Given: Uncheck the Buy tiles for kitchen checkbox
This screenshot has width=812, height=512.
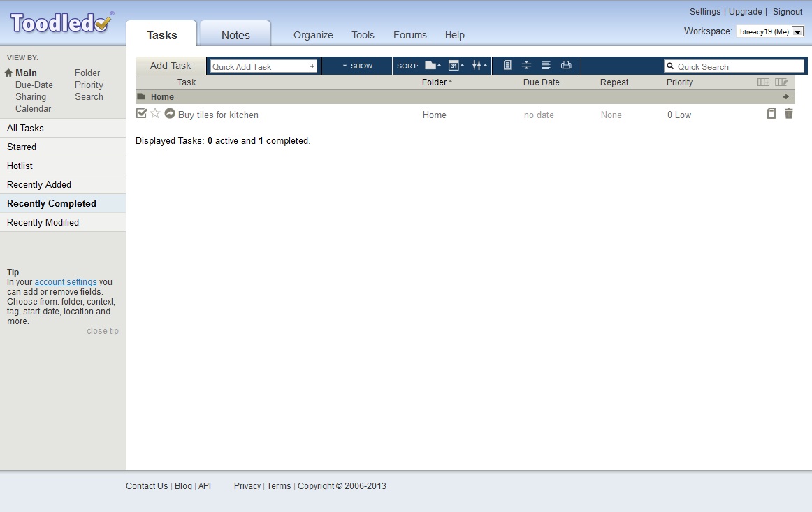Looking at the screenshot, I should click(141, 113).
